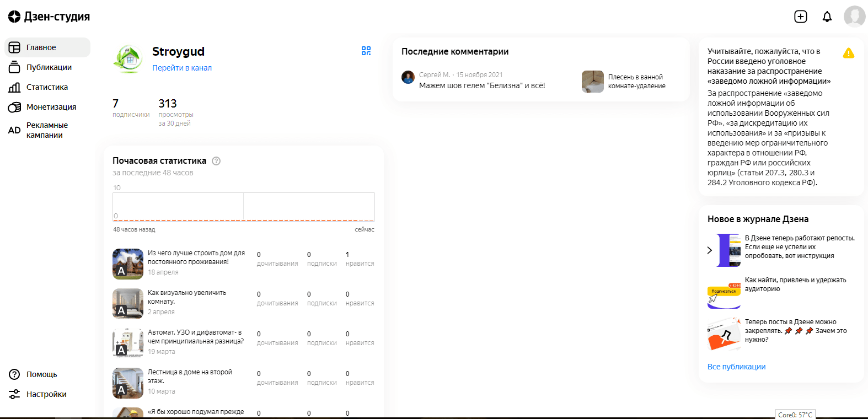Click the 313 просмотры counter
The height and width of the screenshot is (419, 868).
(x=176, y=112)
